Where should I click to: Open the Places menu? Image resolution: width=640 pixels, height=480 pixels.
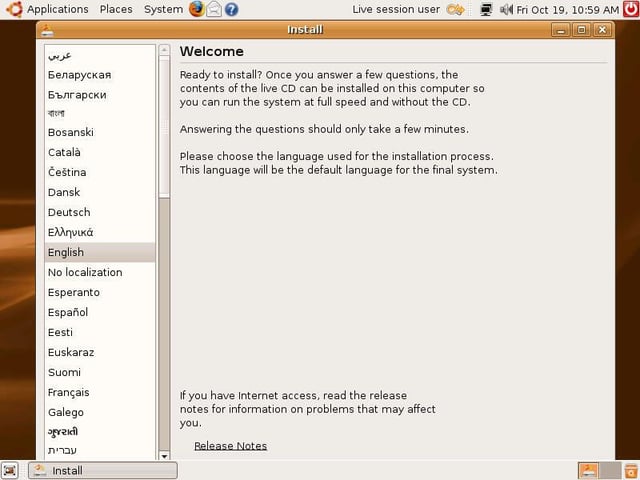(x=116, y=9)
